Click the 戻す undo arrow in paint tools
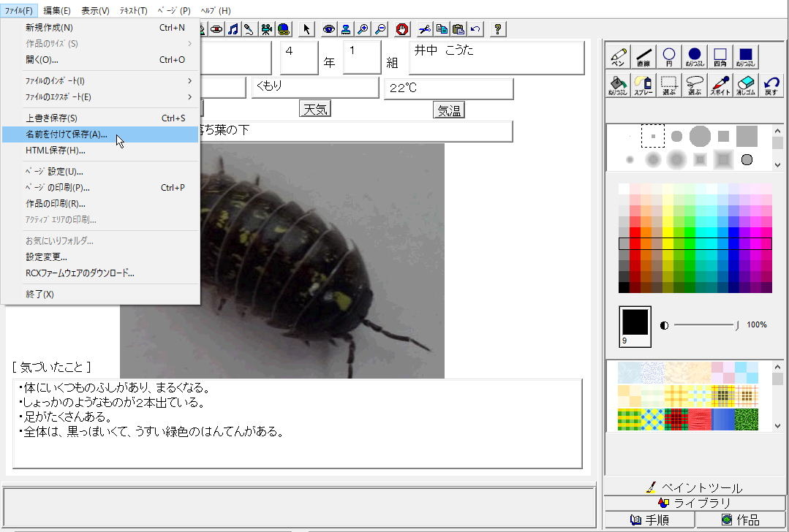The image size is (789, 532). pos(771,85)
